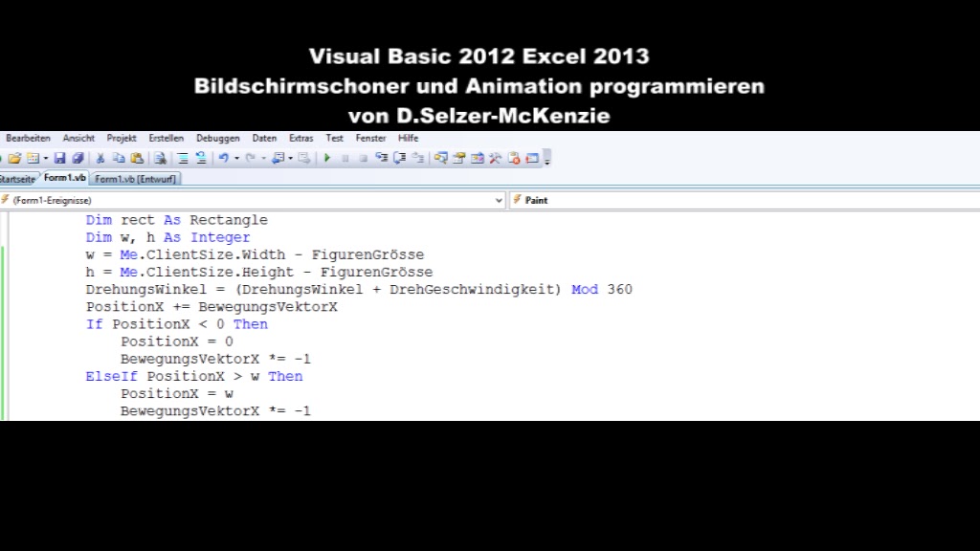Click the last 'BewegungsVektorX *= -1' line

pos(215,411)
